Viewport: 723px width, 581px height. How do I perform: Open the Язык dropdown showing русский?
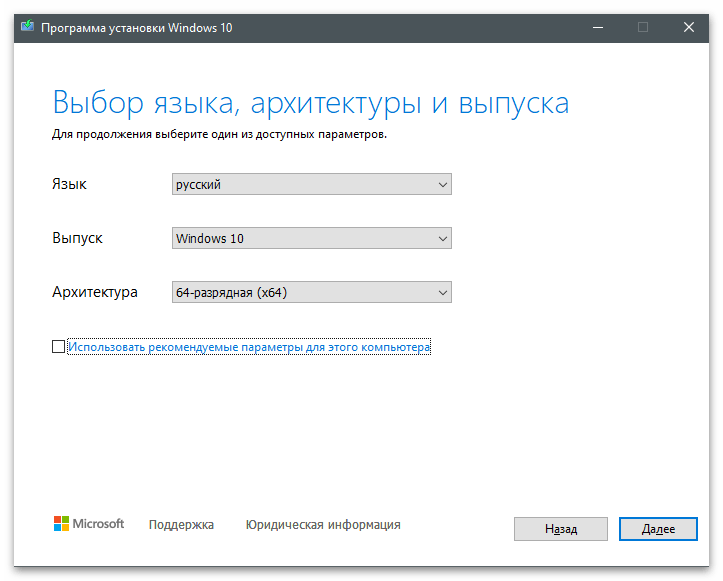pos(312,184)
